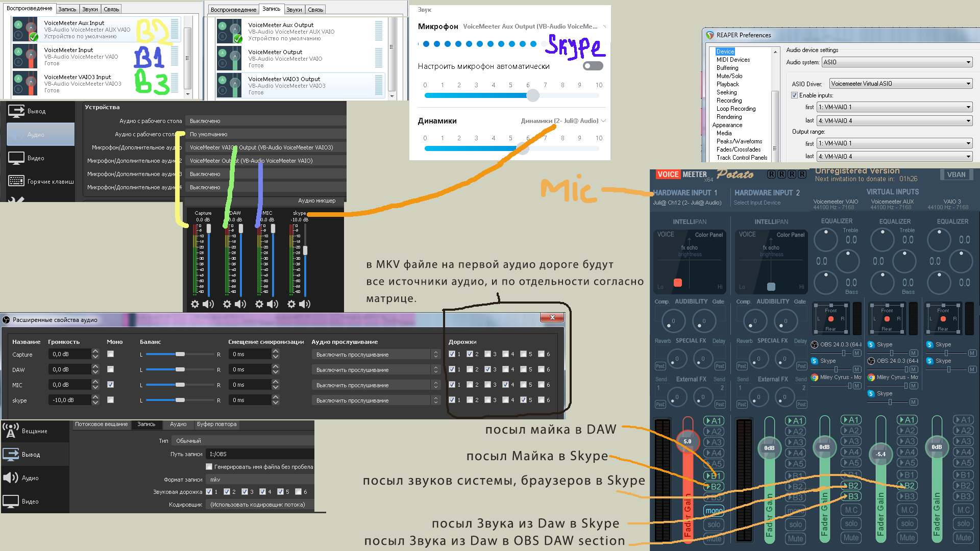This screenshot has width=980, height=551.
Task: Open the Capture channel settings gear
Action: [x=194, y=304]
